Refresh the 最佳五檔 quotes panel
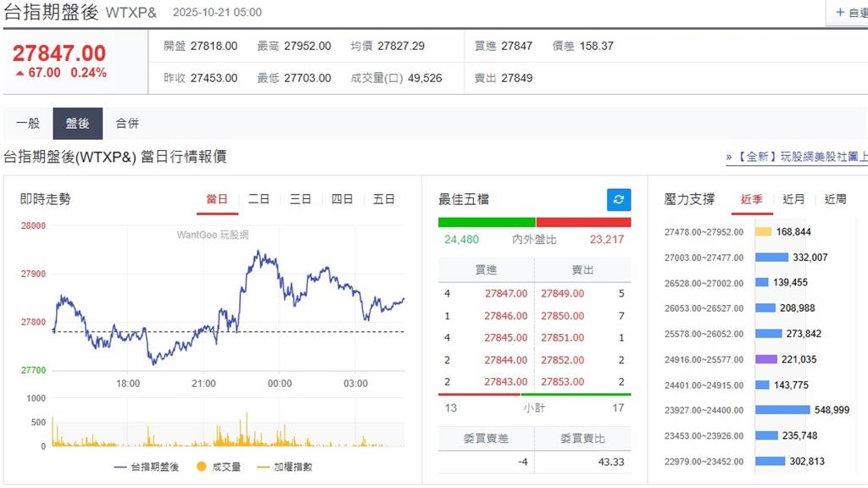The height and width of the screenshot is (488, 868). tap(618, 199)
